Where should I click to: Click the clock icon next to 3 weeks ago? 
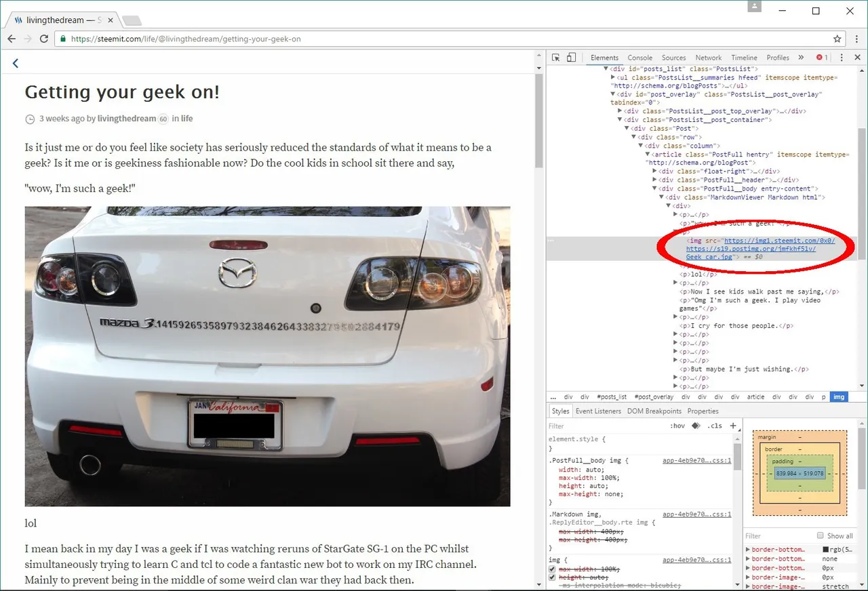(30, 119)
